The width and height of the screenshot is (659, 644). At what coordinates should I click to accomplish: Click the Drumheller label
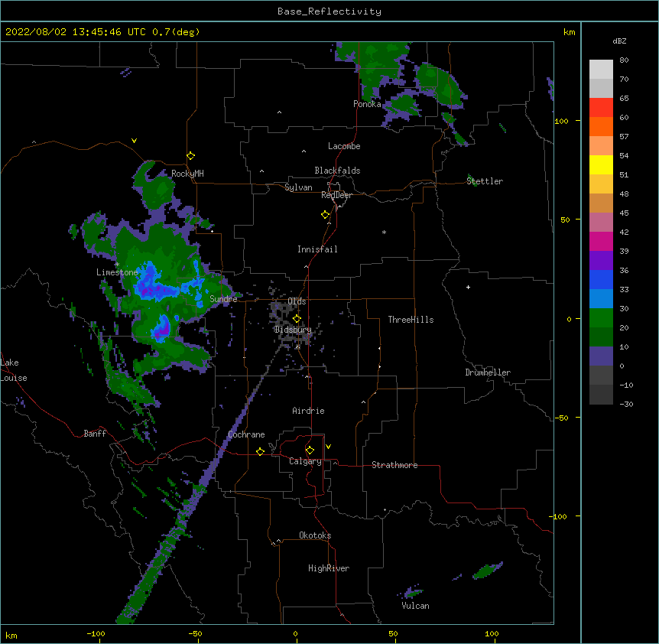click(x=488, y=372)
